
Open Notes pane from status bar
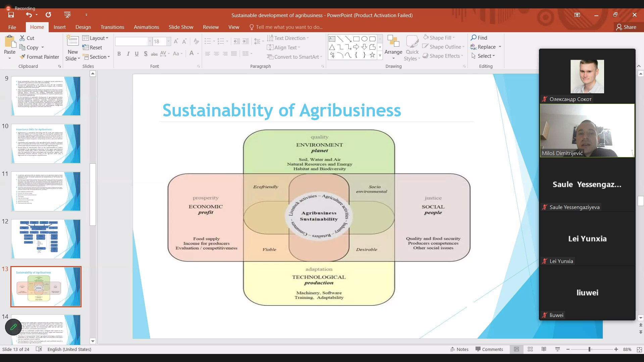click(x=459, y=349)
